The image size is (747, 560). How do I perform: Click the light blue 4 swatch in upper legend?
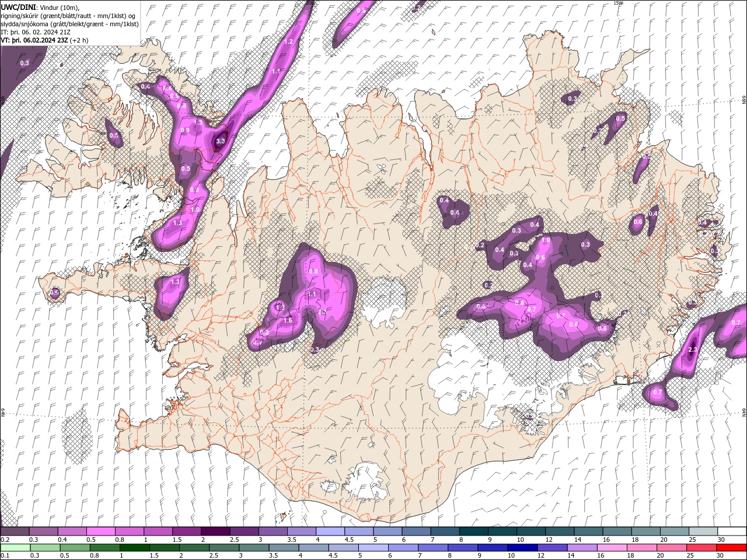330,531
